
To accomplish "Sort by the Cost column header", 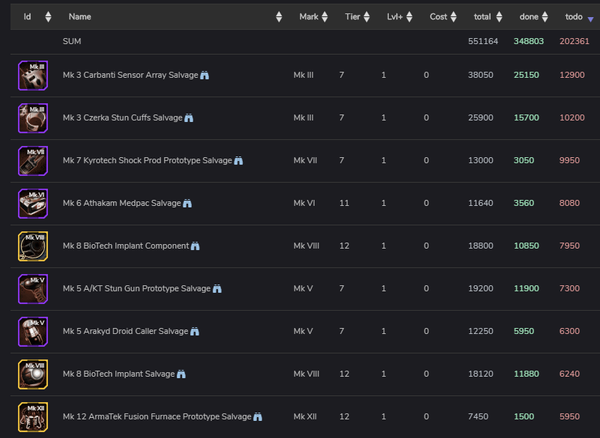I will pos(438,17).
